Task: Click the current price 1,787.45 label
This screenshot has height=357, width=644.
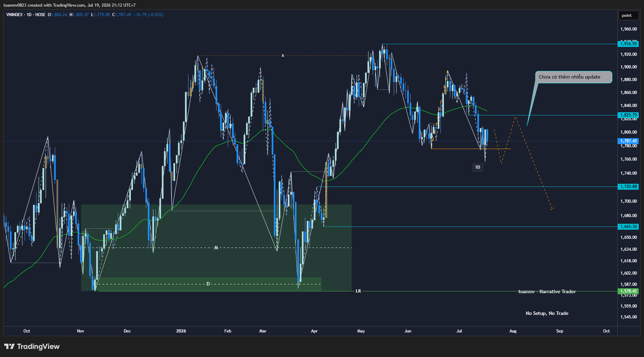Action: (628, 141)
